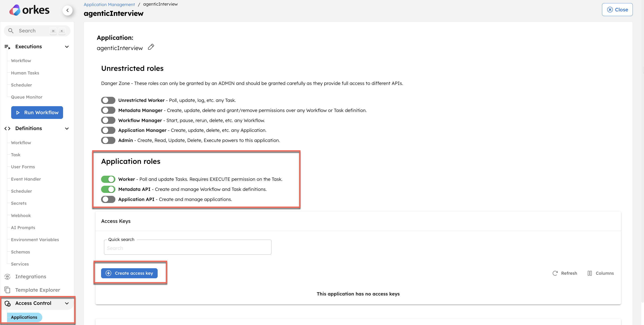Collapse the Executions section chevron
Viewport: 644px width, 325px height.
coord(67,47)
